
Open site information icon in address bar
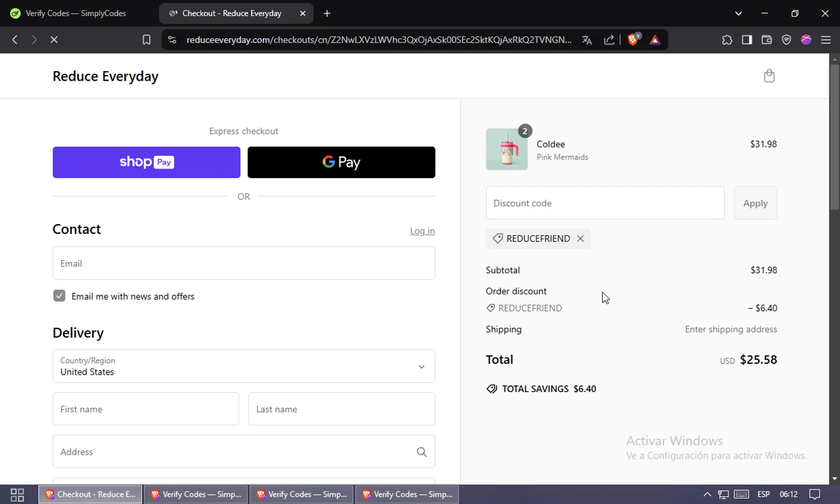point(172,40)
